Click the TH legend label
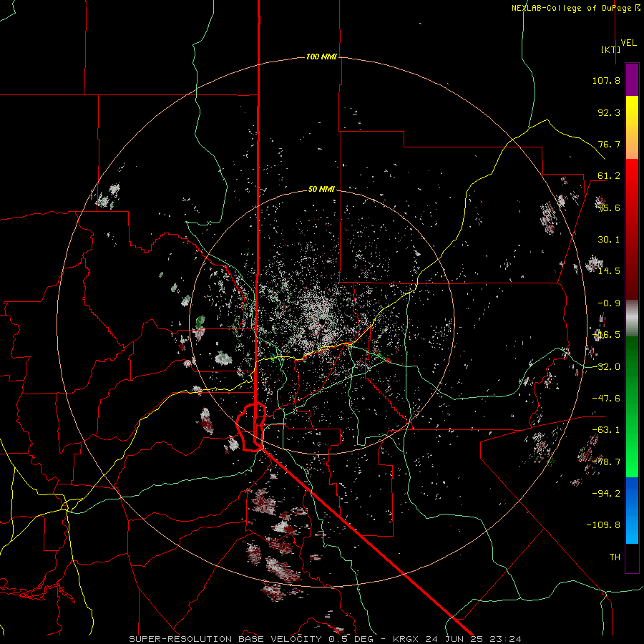 pos(615,557)
